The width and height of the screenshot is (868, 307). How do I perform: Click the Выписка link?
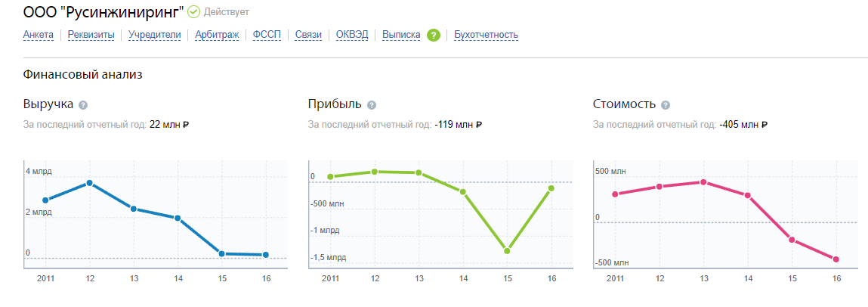[x=401, y=35]
